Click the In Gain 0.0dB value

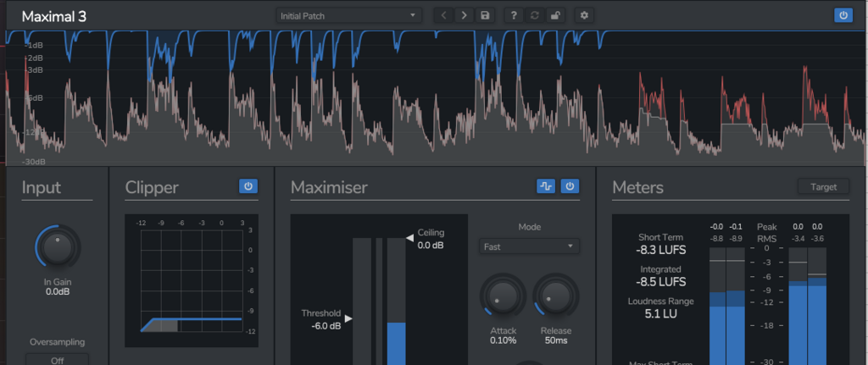(57, 291)
